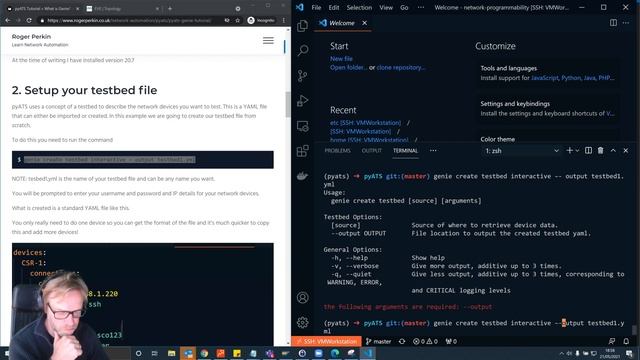This screenshot has width=640, height=360.
Task: Go back in Chrome browser
Action: [x=8, y=20]
